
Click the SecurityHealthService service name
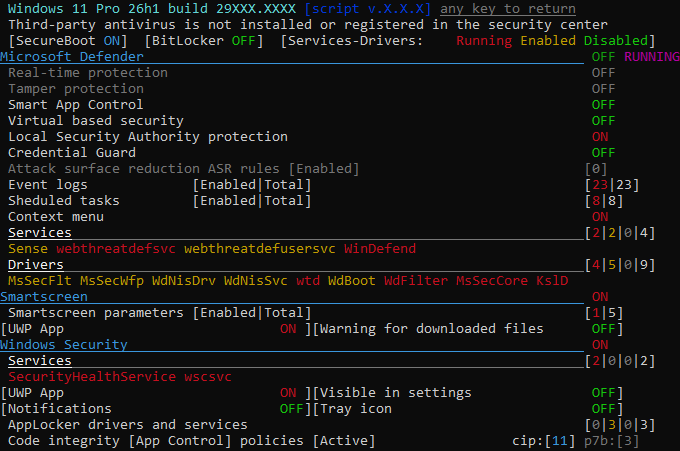(x=92, y=377)
